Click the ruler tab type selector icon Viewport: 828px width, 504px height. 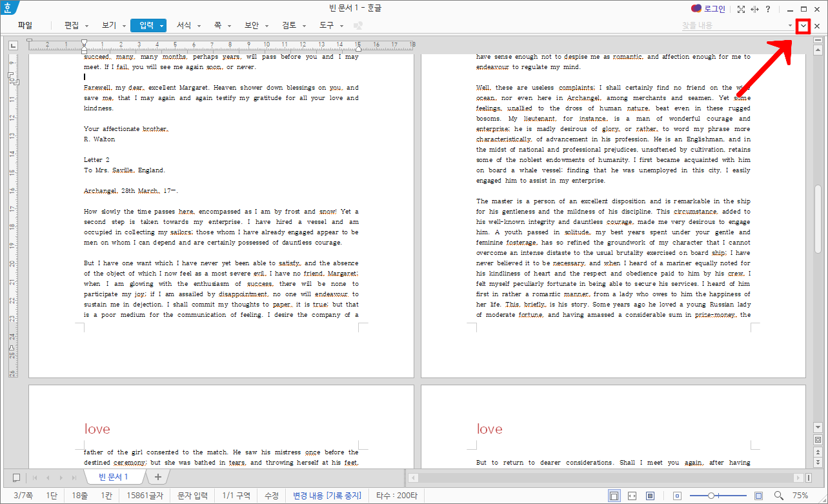(13, 45)
